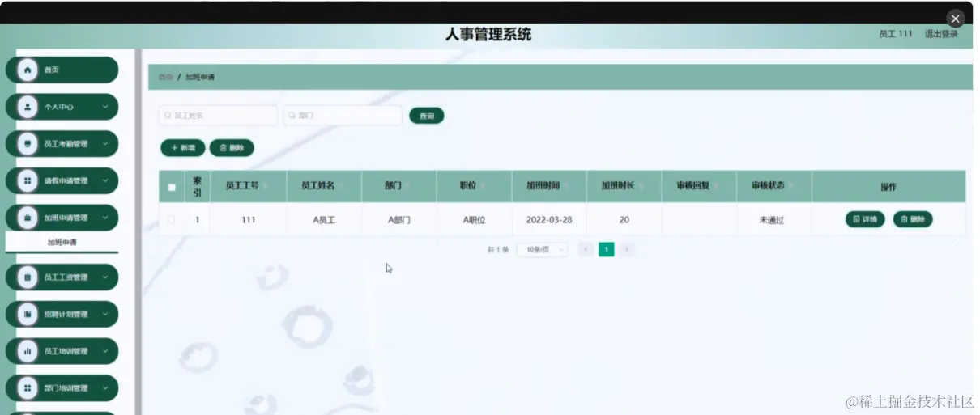This screenshot has width=980, height=415.
Task: Go to the next results page arrow
Action: (x=627, y=250)
